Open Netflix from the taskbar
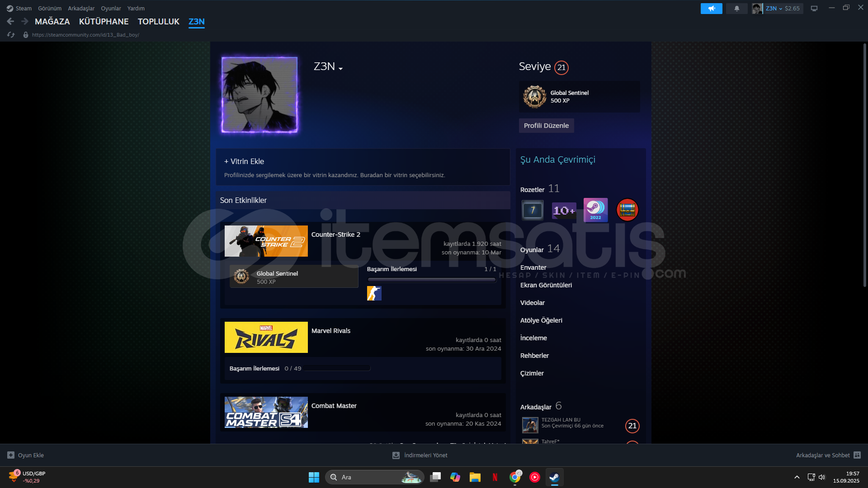Image resolution: width=868 pixels, height=488 pixels. click(495, 477)
